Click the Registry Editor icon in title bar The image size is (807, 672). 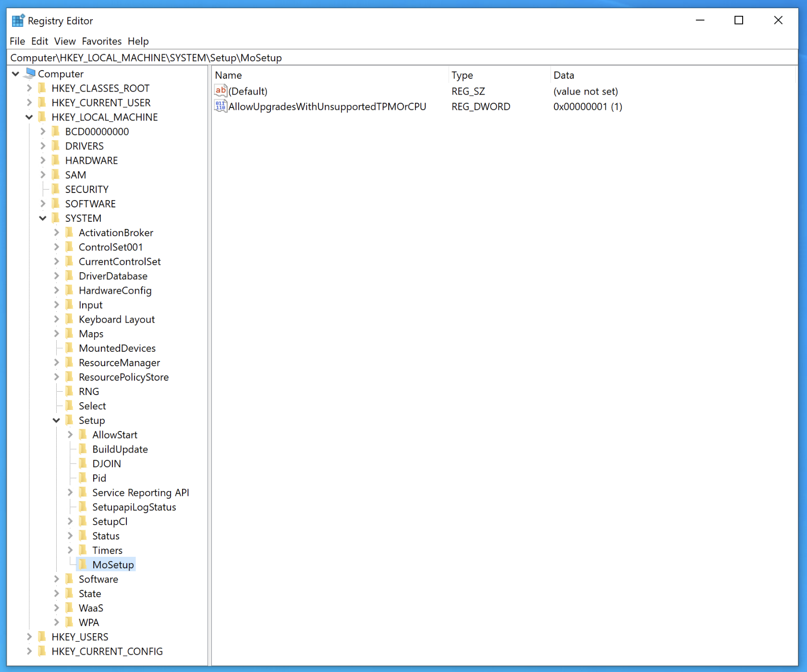pyautogui.click(x=18, y=20)
